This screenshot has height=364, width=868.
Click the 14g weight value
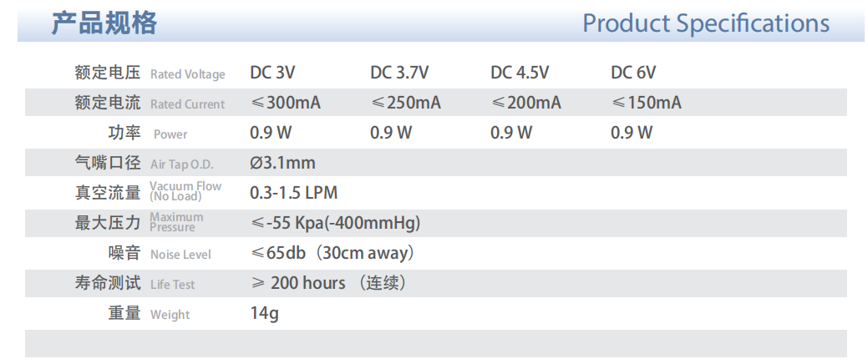tap(264, 314)
